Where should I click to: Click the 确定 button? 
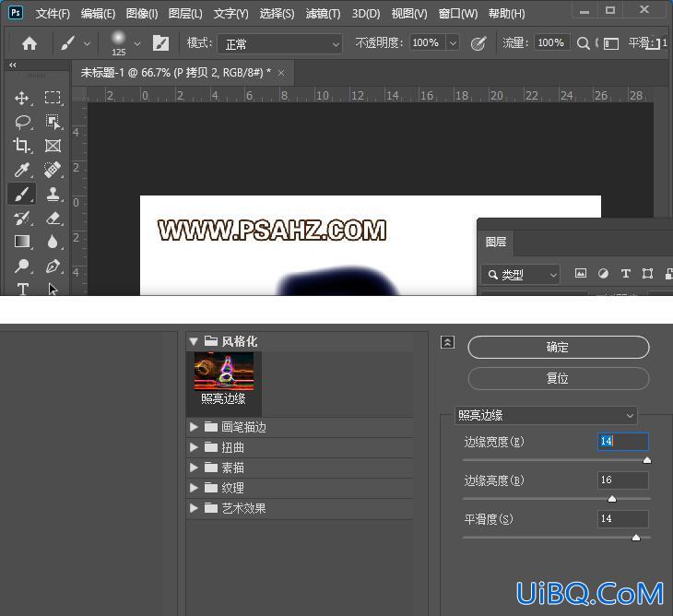(558, 347)
